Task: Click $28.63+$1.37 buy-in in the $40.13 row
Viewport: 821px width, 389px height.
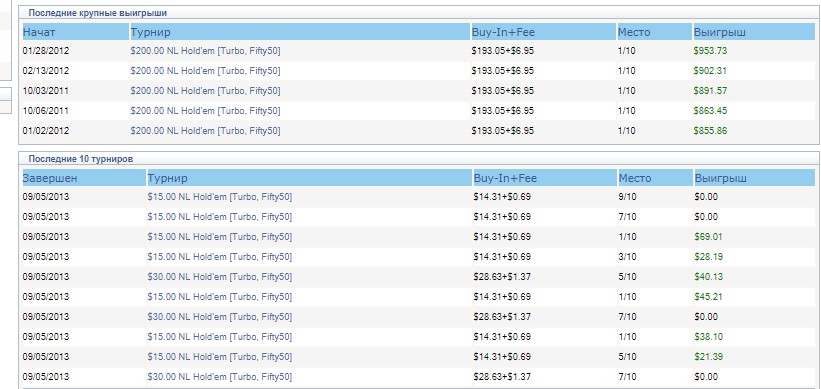Action: tap(502, 277)
